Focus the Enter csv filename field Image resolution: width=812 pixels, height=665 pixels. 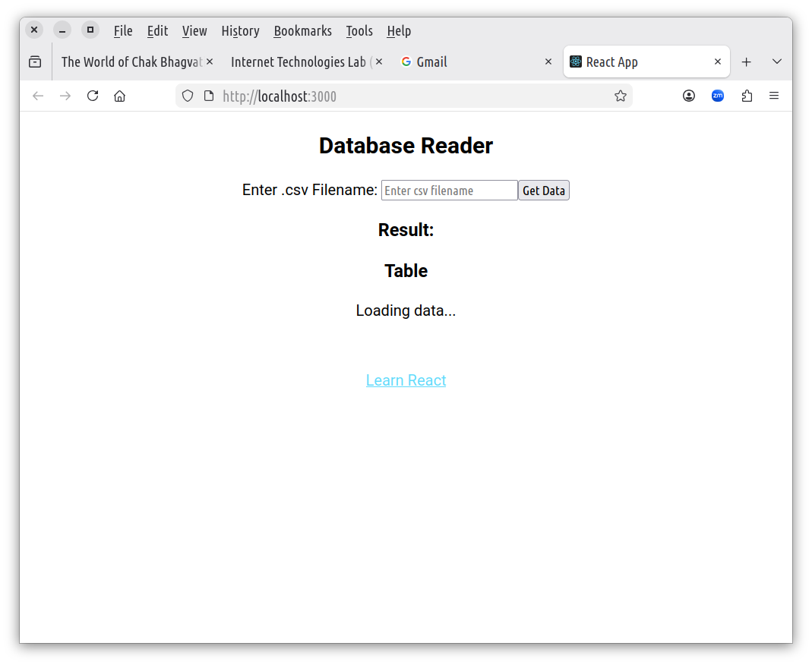coord(449,191)
